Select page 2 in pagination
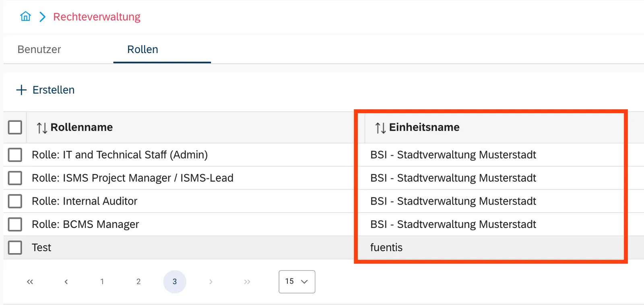The width and height of the screenshot is (644, 305). (138, 282)
